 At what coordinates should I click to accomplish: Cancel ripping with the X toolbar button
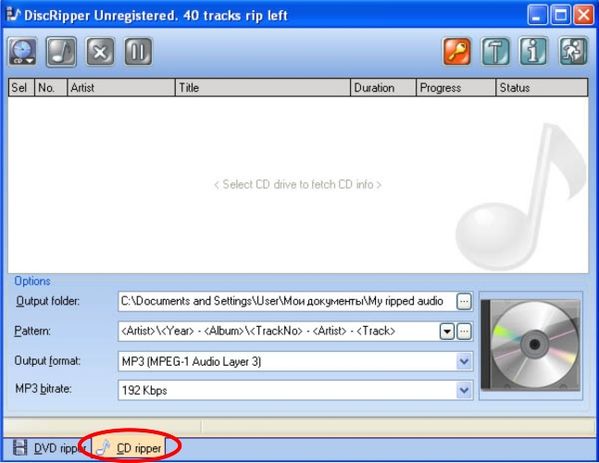[100, 52]
